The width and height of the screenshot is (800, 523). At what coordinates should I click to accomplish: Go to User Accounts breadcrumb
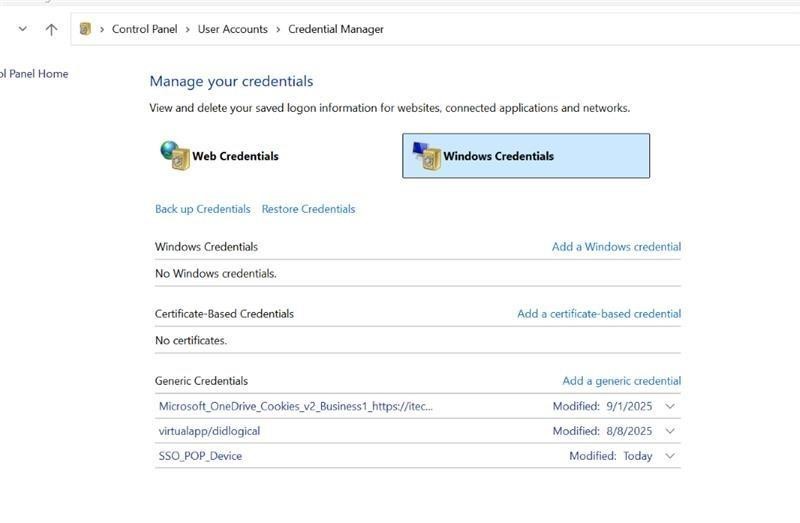pyautogui.click(x=233, y=29)
